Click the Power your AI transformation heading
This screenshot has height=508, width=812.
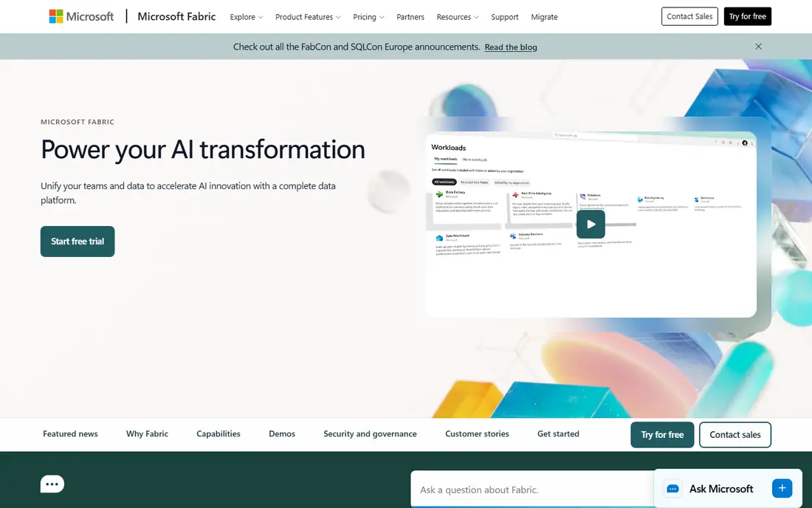click(203, 150)
